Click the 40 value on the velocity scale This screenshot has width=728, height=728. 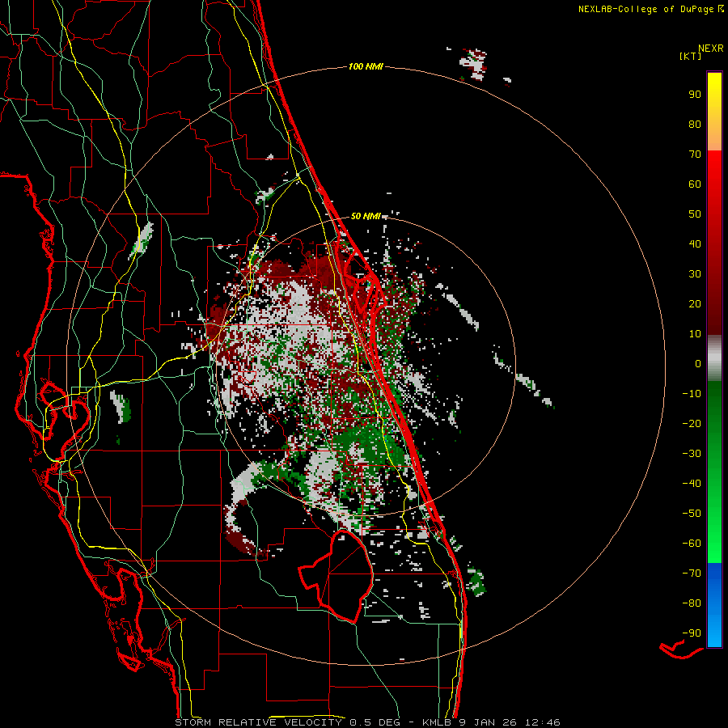point(695,243)
